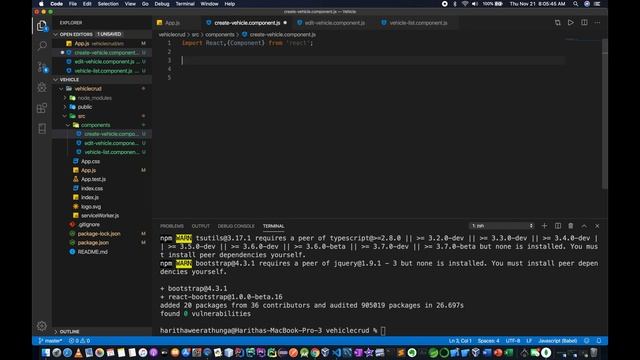Open the Debug view in activity bar
The height and width of the screenshot is (360, 640).
click(x=42, y=87)
